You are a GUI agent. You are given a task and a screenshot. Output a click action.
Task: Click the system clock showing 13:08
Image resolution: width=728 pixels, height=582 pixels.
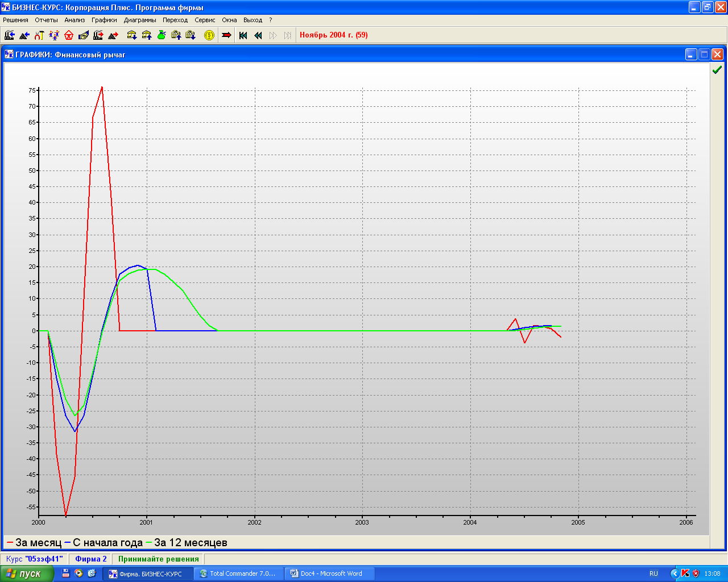[x=712, y=573]
